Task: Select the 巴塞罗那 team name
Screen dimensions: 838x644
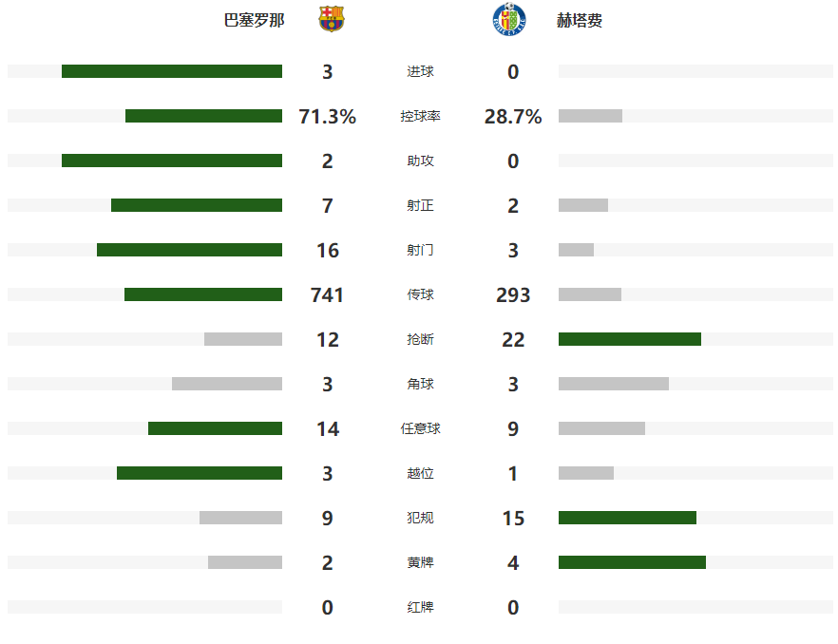Action: [x=254, y=20]
